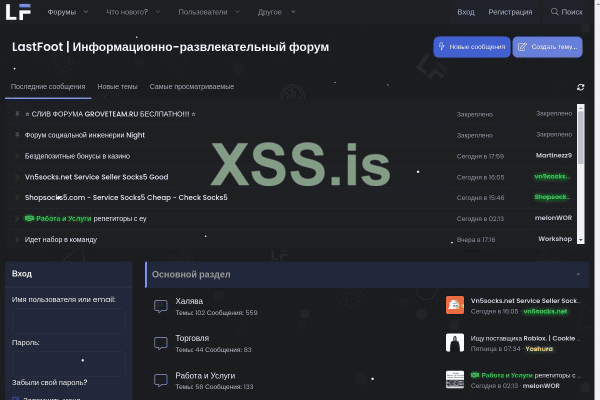Click the arrow before Идет набор thread
600x400 pixels.
pyautogui.click(x=17, y=240)
